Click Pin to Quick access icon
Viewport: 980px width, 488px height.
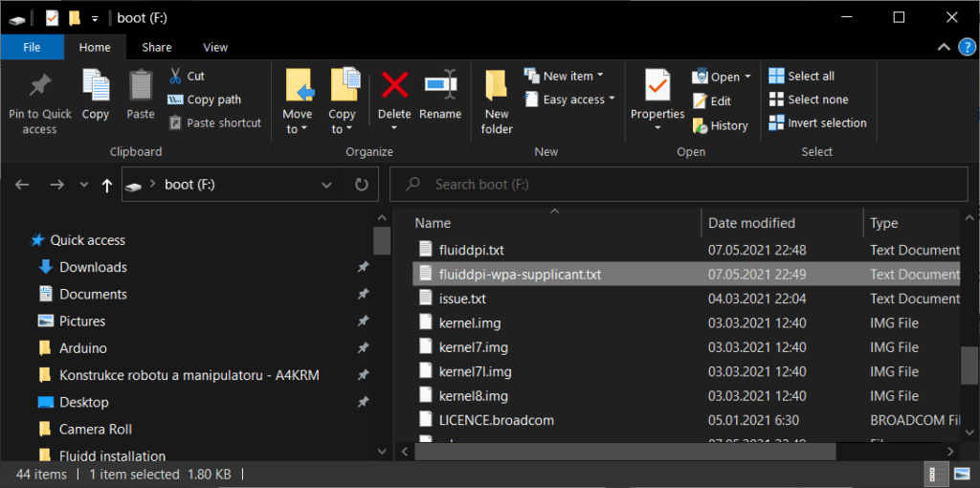pyautogui.click(x=40, y=87)
